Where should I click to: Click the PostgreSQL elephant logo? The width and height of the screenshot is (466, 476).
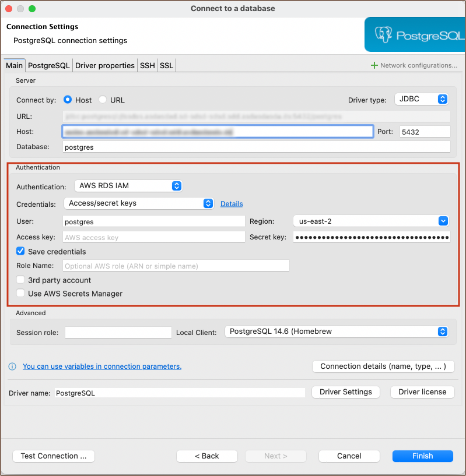click(384, 35)
